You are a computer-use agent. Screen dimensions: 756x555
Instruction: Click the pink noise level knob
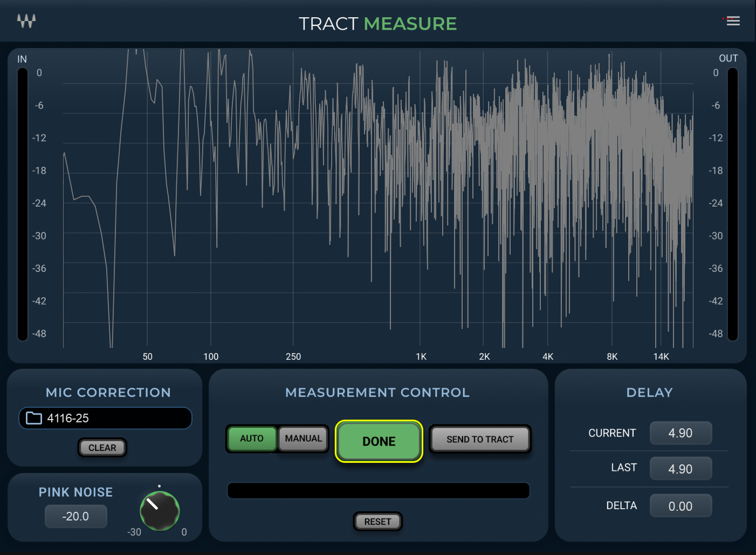pyautogui.click(x=160, y=511)
